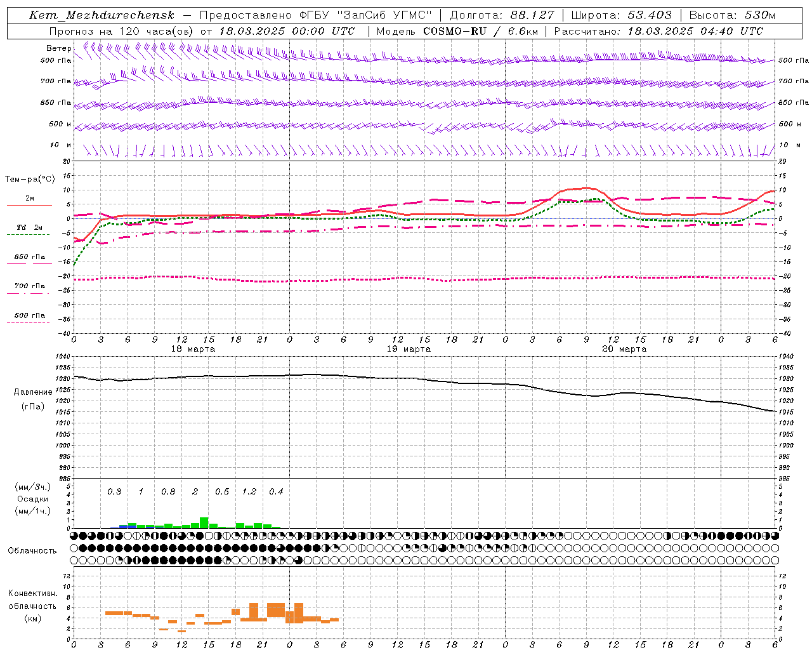Click the 'Облачность' cloudiness label
The width and height of the screenshot is (812, 650).
(32, 551)
